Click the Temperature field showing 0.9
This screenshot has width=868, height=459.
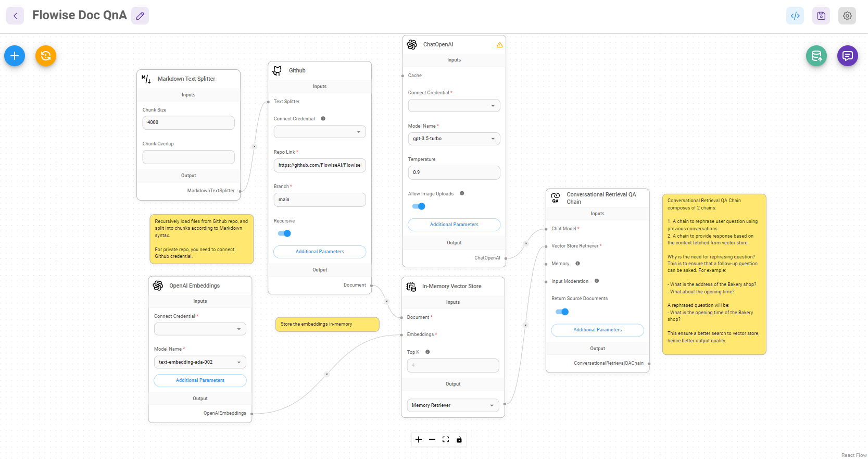[x=454, y=172]
